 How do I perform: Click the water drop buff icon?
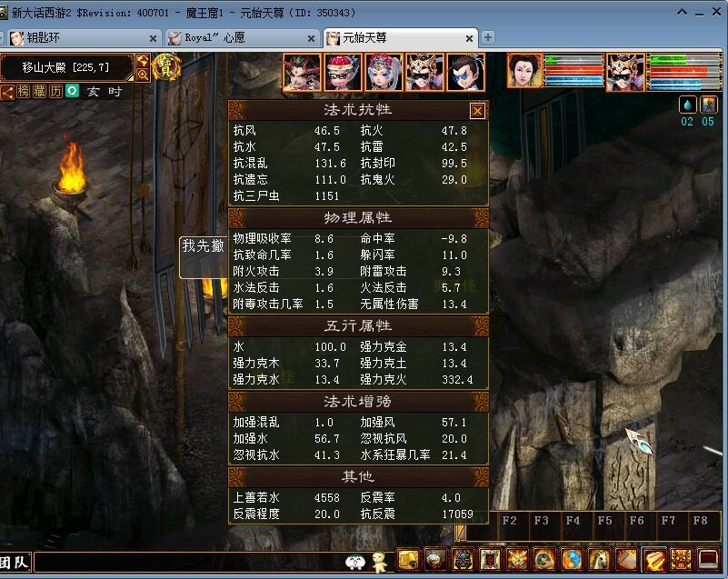[x=687, y=105]
